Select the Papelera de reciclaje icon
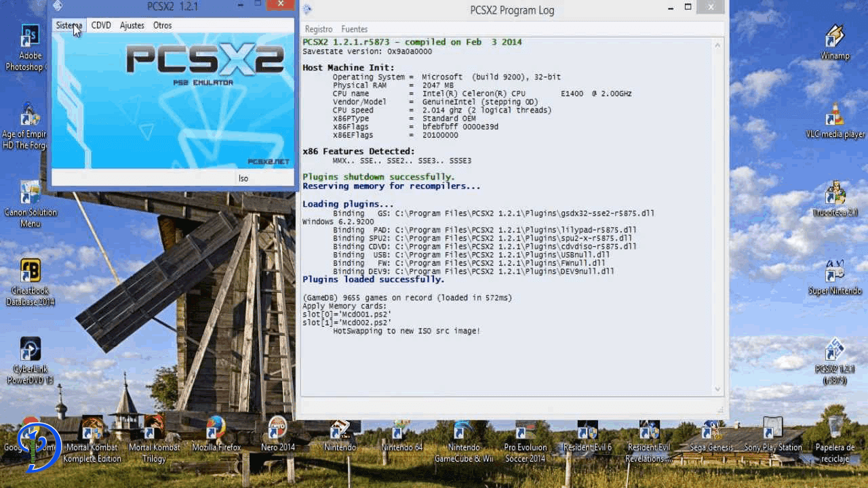This screenshot has height=488, width=868. click(835, 440)
